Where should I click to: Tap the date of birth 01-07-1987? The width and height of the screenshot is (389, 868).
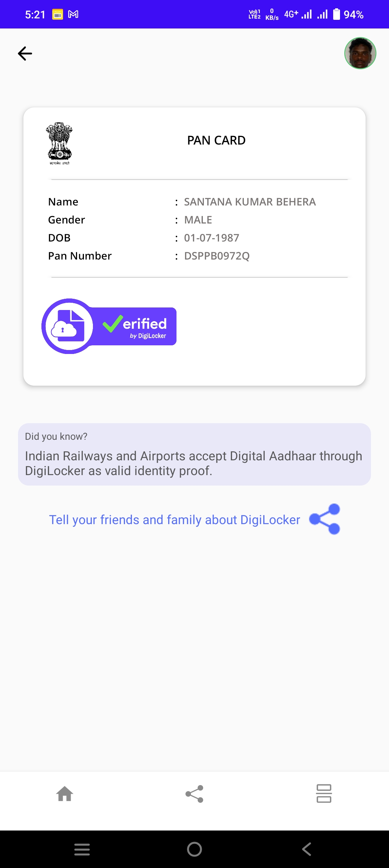click(x=211, y=238)
